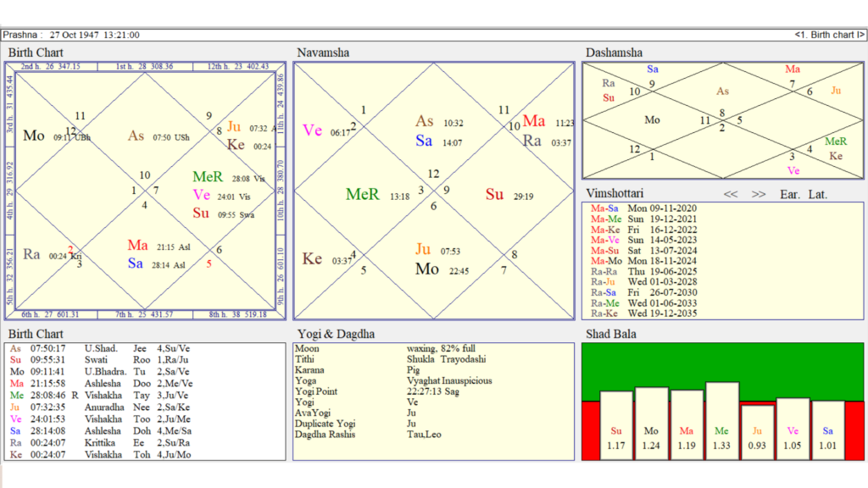Click the Ma 1.19 Shad Bala bar
The height and width of the screenshot is (488, 868).
click(x=687, y=424)
